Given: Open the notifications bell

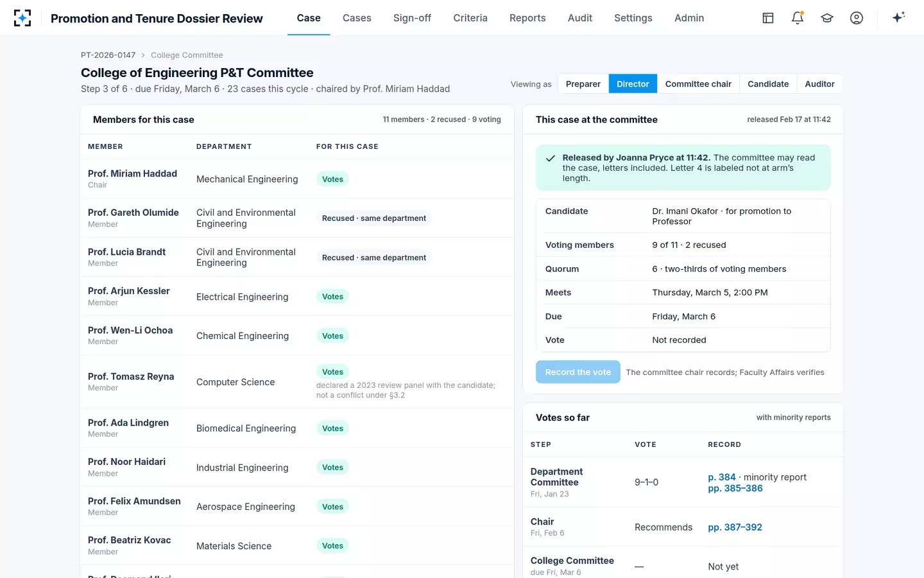Looking at the screenshot, I should tap(798, 18).
